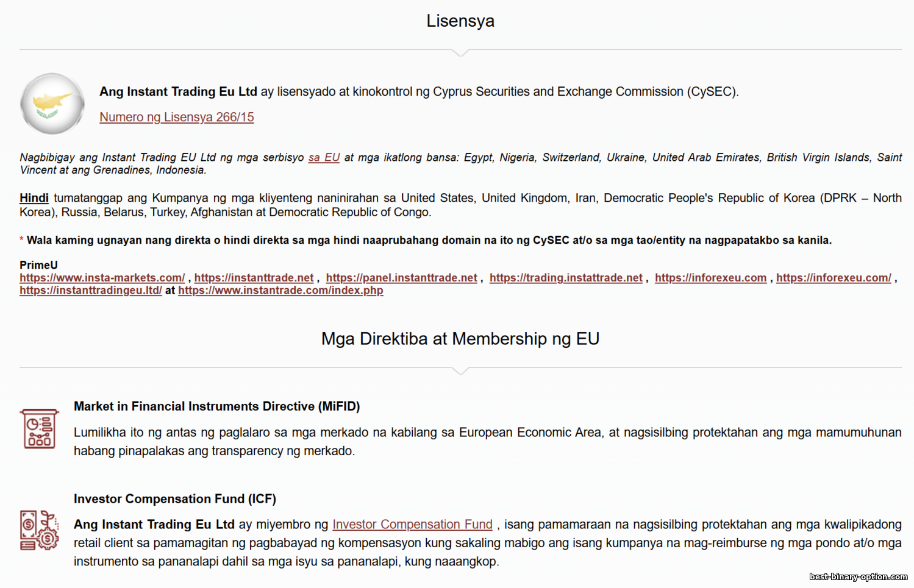
Task: Visit the www.instantrade.com/index.php link
Action: click(x=280, y=291)
